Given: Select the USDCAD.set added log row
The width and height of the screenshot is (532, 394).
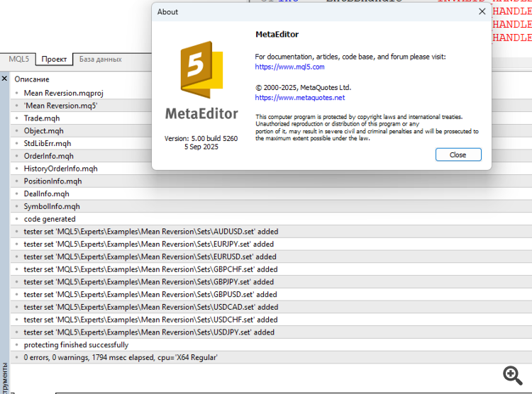Looking at the screenshot, I should point(271,307).
